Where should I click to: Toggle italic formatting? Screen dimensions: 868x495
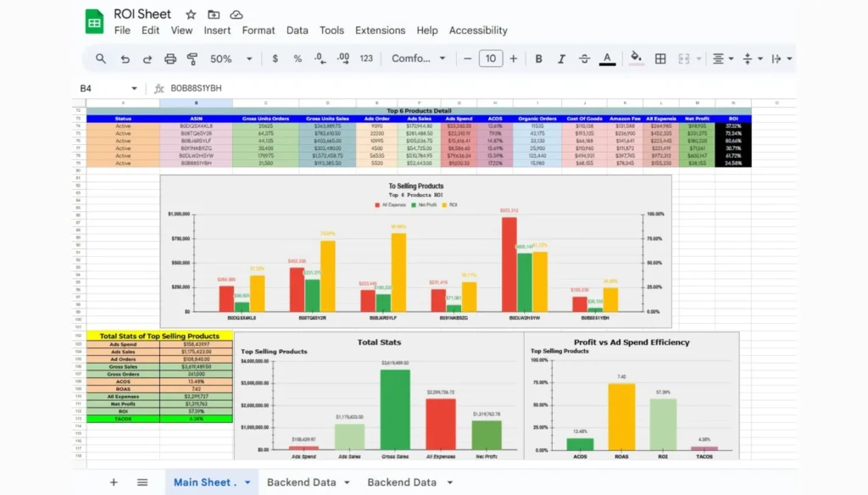click(560, 59)
